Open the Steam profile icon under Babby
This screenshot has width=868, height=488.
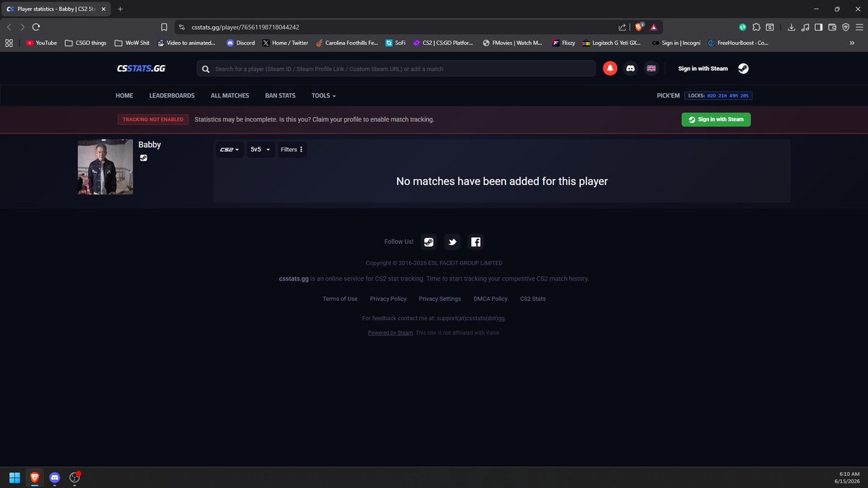143,158
